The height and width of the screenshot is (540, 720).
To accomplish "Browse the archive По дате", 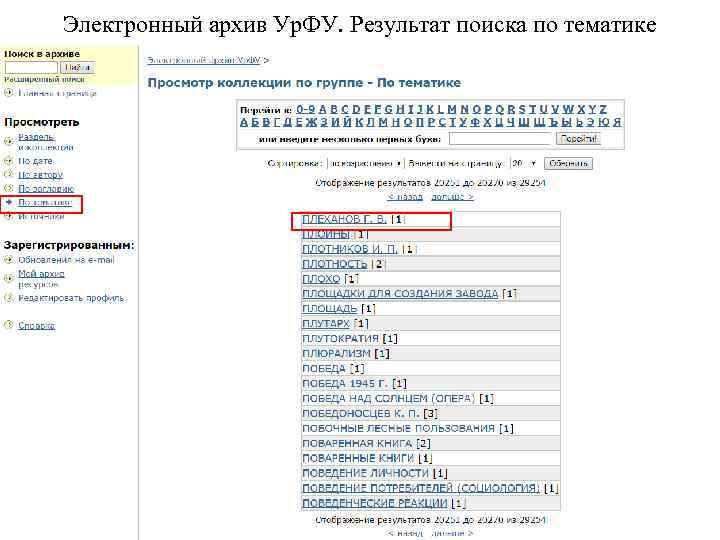I will pos(35,161).
